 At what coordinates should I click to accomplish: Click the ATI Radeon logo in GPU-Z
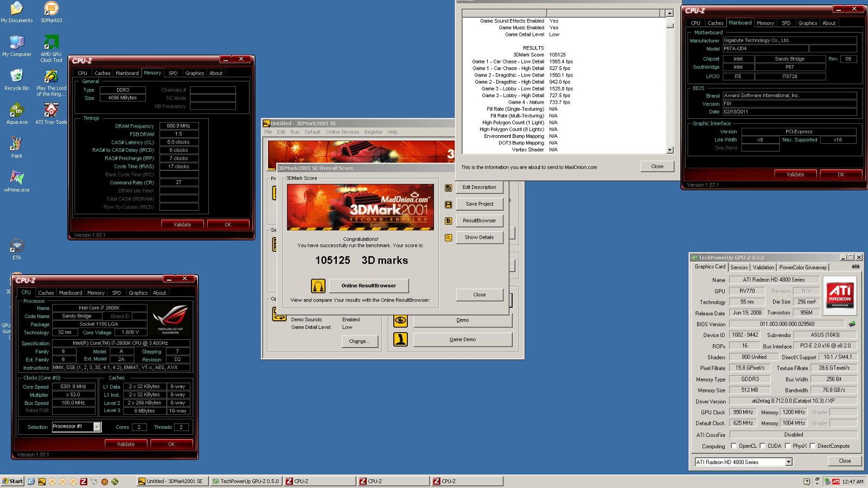[840, 295]
